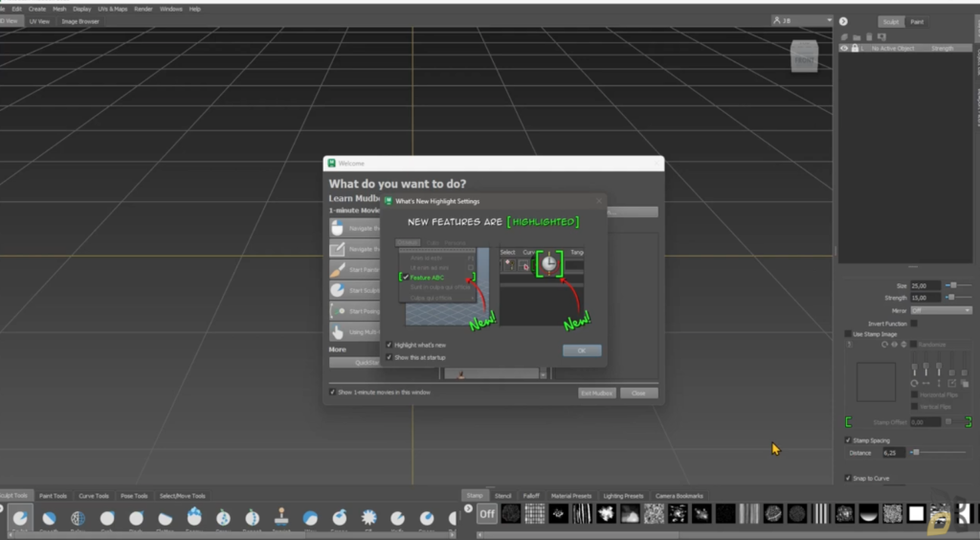Turn the stamp Off in the Stamp tray
980x540 pixels.
[486, 514]
